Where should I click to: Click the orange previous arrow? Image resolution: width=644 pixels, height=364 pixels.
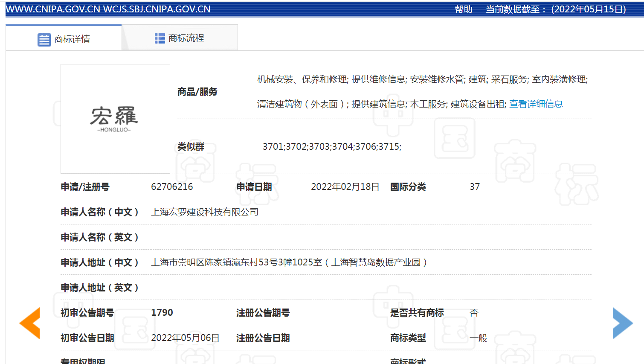(x=30, y=323)
